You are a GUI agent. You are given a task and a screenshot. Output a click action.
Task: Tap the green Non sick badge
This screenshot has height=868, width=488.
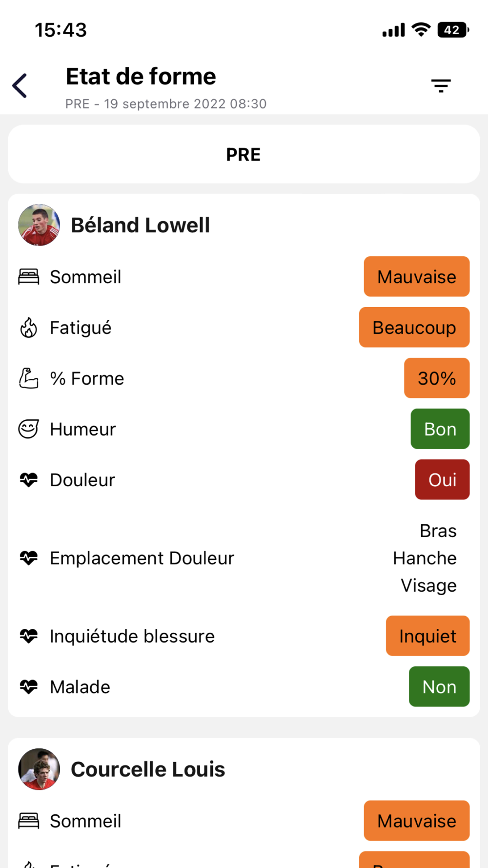point(439,686)
